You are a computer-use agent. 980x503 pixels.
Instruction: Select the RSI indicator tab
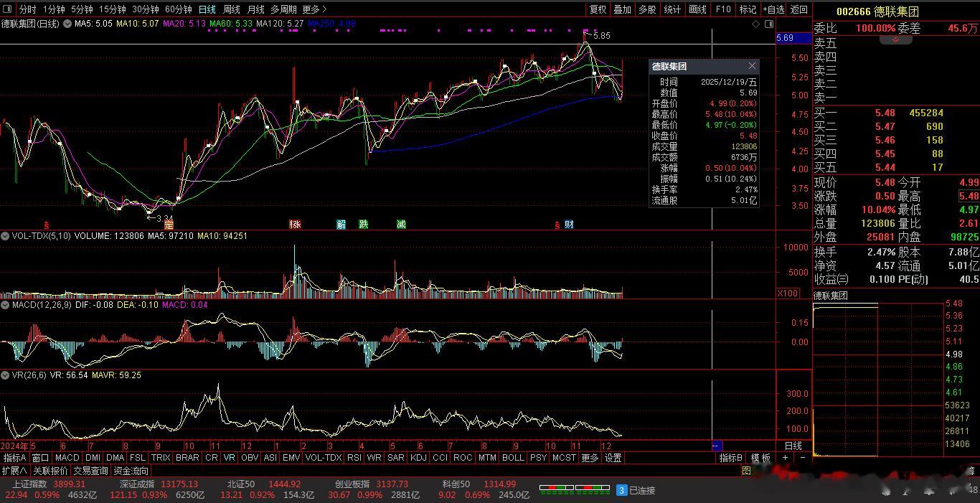coord(354,458)
